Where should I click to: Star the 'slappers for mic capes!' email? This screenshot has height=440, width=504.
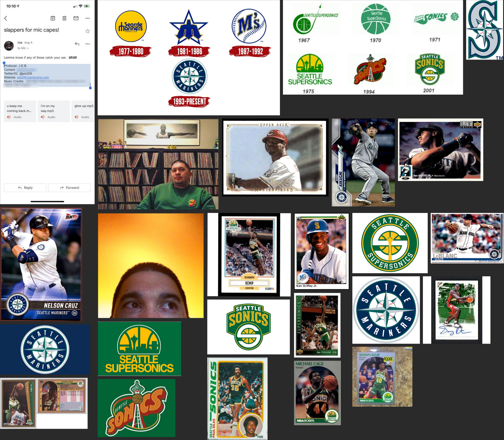click(87, 31)
